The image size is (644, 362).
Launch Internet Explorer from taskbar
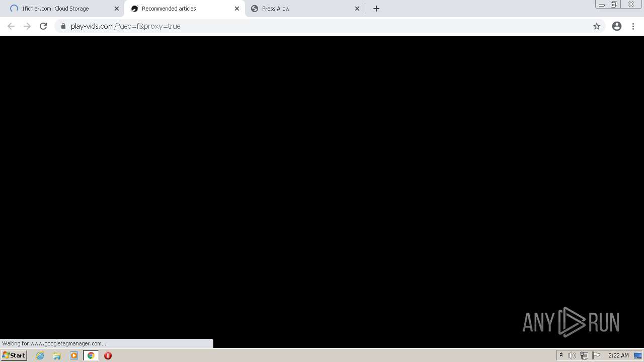(40, 355)
